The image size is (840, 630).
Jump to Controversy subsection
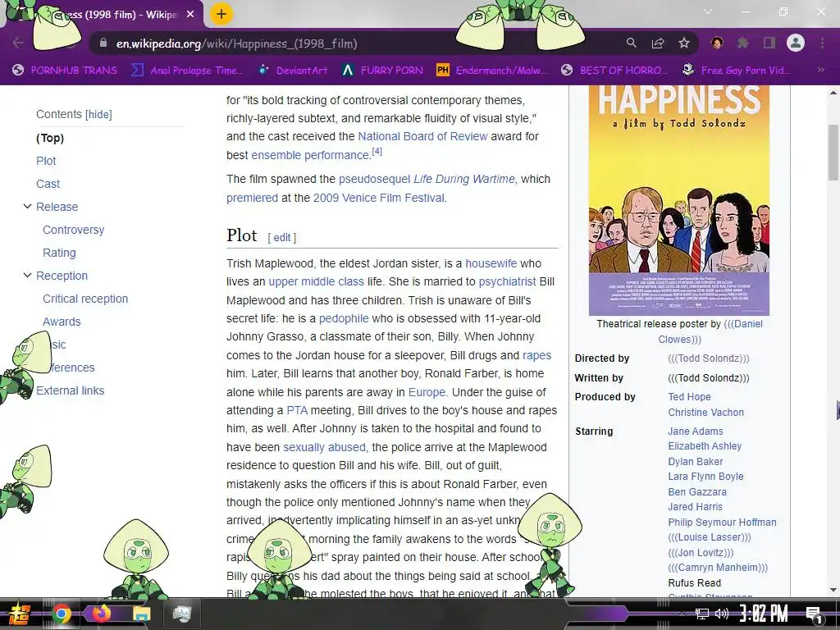73,230
